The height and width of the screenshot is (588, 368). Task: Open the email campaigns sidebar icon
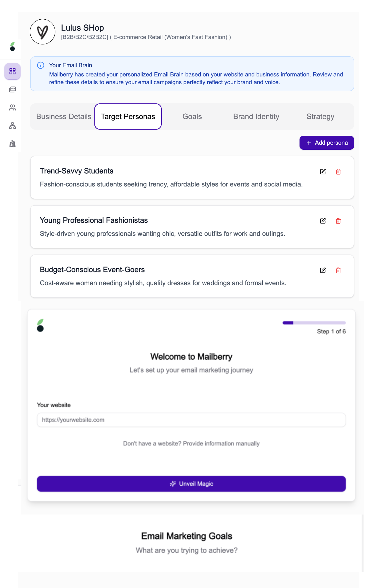point(12,89)
